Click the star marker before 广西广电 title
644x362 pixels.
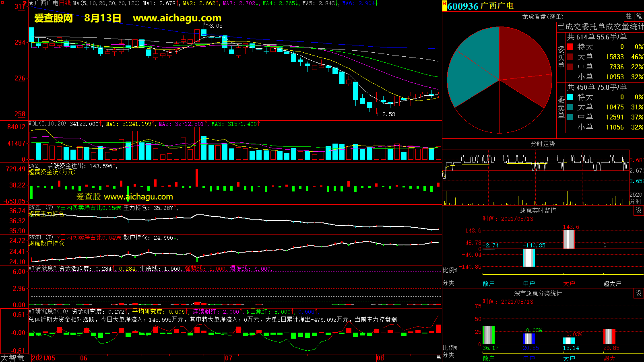point(31,3)
